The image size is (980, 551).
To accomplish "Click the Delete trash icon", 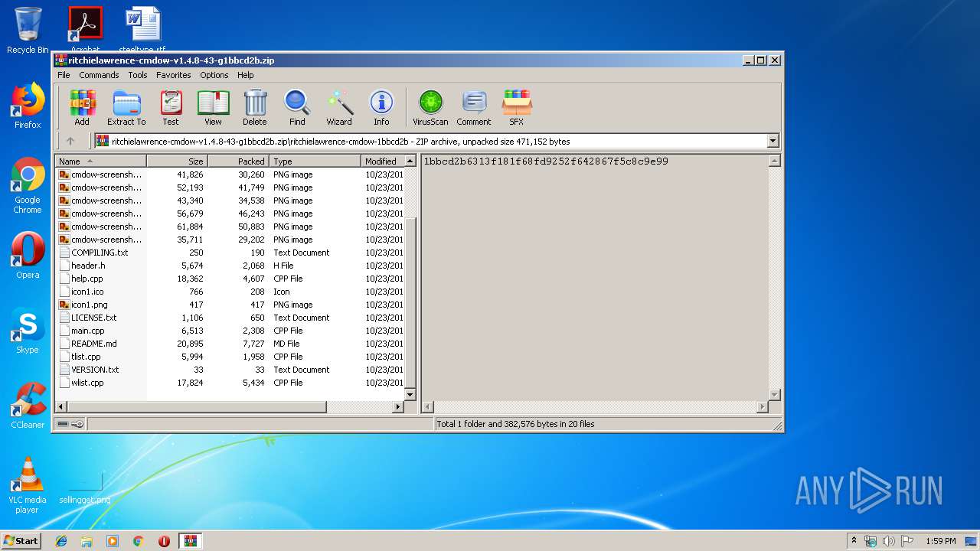I will pos(255,108).
